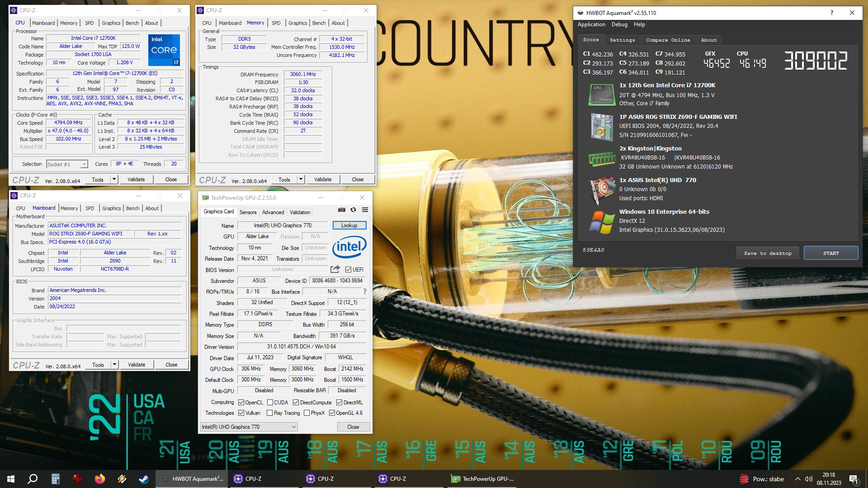Expand Tools dropdown arrow in CPU-Z Mainboard window
This screenshot has height=488, width=868.
114,365
